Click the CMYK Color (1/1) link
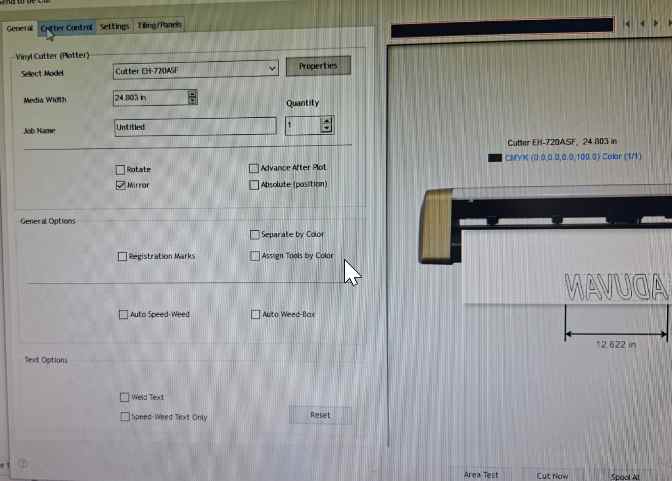 [x=573, y=157]
